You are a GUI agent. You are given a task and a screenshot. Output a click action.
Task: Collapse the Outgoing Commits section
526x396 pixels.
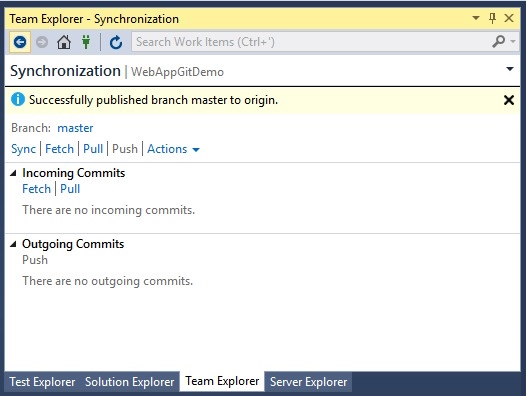pyautogui.click(x=13, y=244)
